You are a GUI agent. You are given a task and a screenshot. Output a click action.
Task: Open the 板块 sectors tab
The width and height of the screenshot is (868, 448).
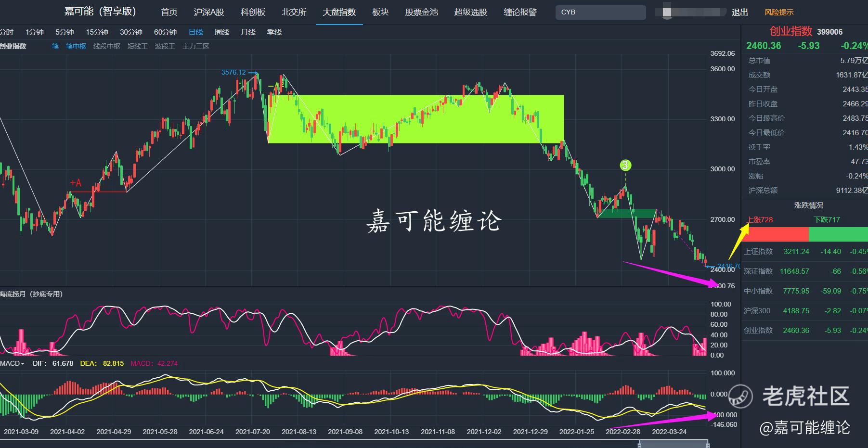[380, 12]
